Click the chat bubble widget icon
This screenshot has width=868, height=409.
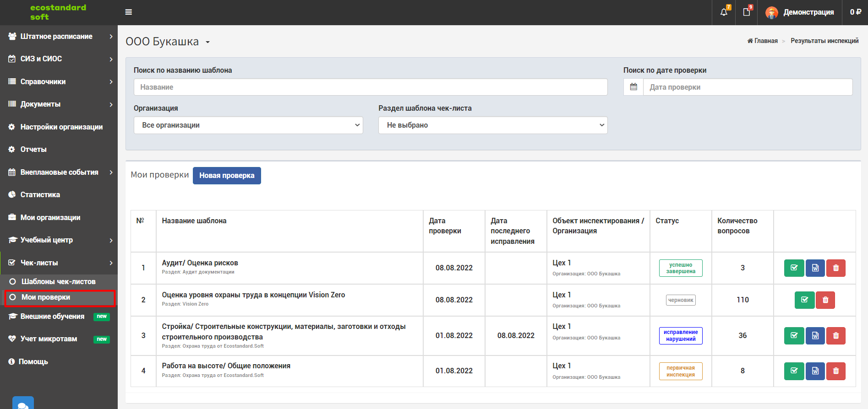coord(23,403)
